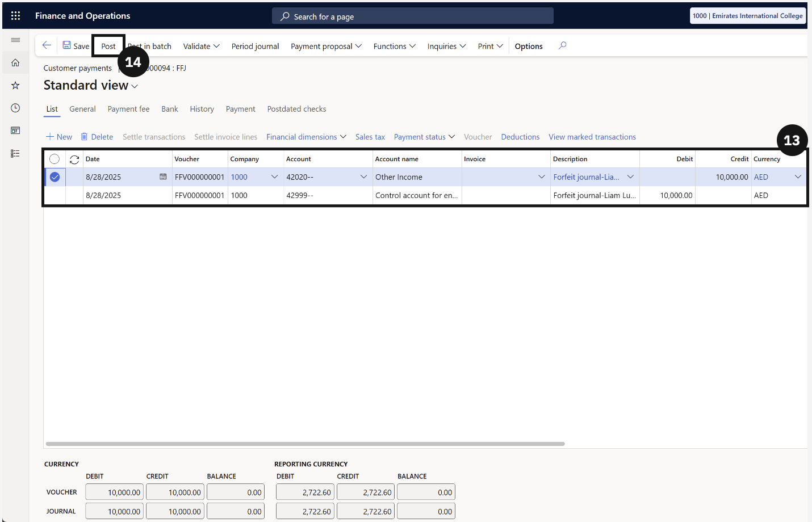Image resolution: width=812 pixels, height=522 pixels.
Task: Click Forfeit journal-Lia... description link
Action: coord(587,177)
